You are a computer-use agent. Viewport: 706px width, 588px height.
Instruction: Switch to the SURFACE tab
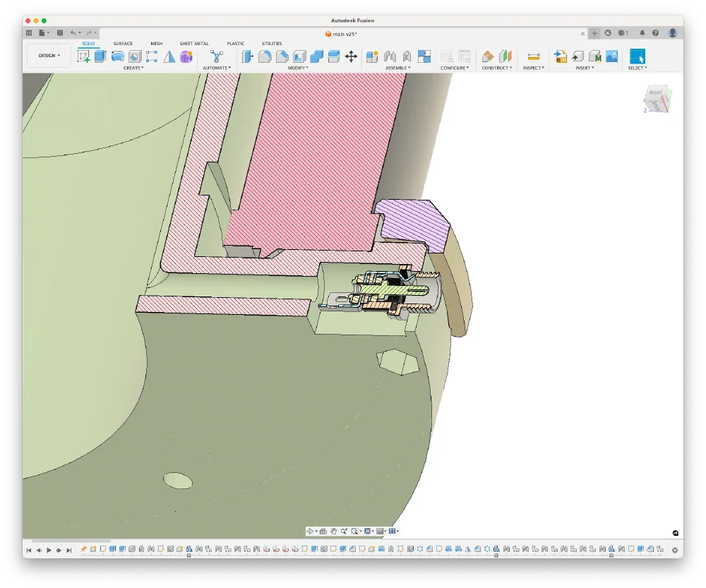click(123, 44)
